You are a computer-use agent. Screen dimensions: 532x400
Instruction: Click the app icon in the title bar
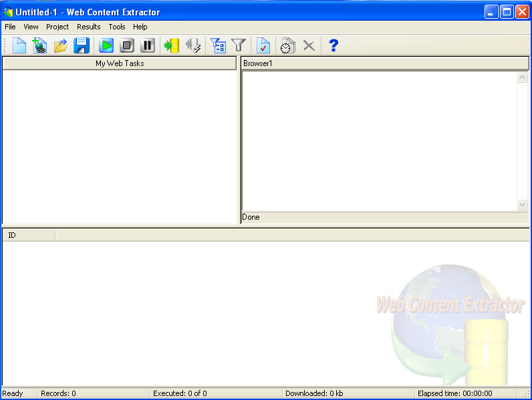click(x=8, y=12)
